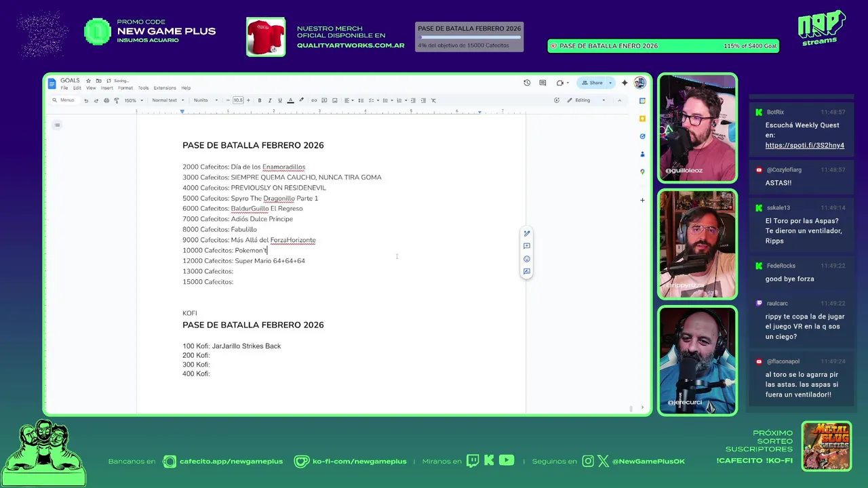Viewport: 868px width, 488px height.
Task: Show the document outline tabs icon
Action: coord(57,125)
